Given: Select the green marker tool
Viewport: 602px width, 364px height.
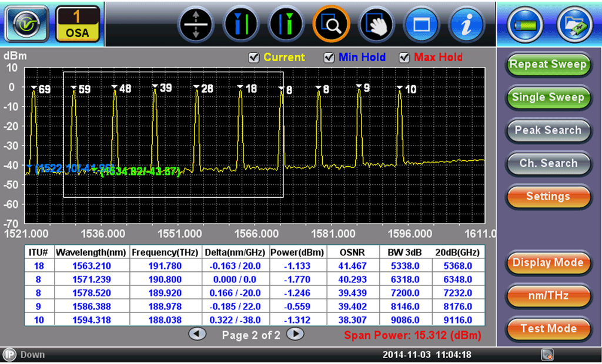Looking at the screenshot, I should pos(286,24).
